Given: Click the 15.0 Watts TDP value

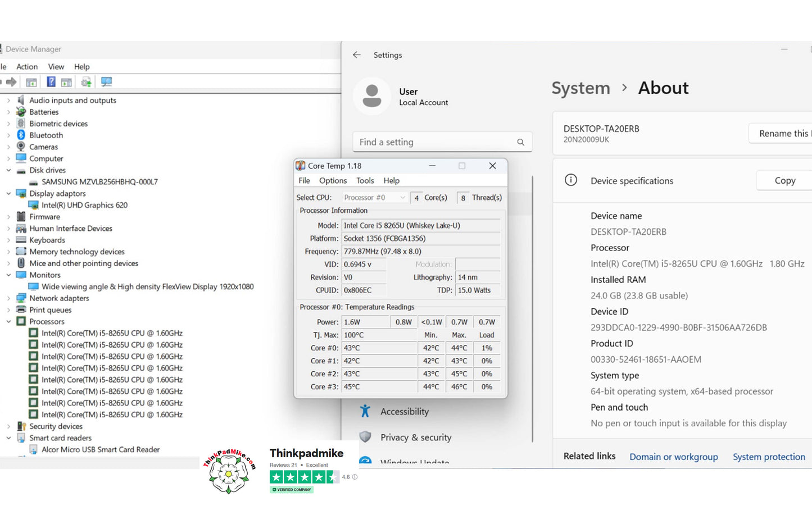Looking at the screenshot, I should pos(478,290).
